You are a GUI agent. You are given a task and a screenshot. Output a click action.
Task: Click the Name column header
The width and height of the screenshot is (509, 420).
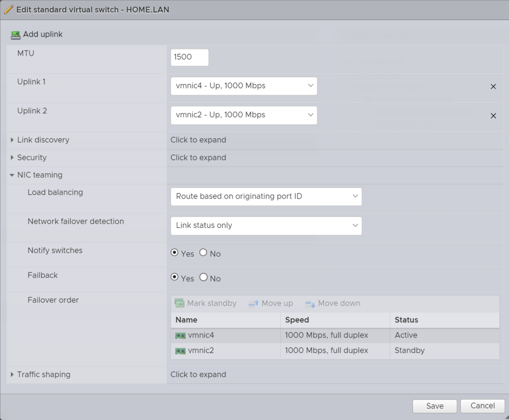click(x=225, y=320)
